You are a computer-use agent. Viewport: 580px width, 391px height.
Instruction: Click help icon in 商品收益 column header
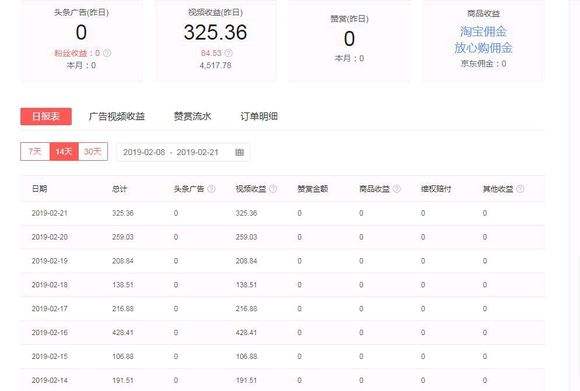pyautogui.click(x=397, y=189)
